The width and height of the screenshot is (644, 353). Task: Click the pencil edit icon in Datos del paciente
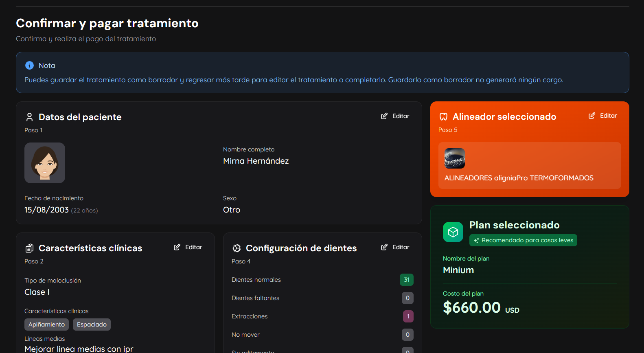(x=384, y=116)
